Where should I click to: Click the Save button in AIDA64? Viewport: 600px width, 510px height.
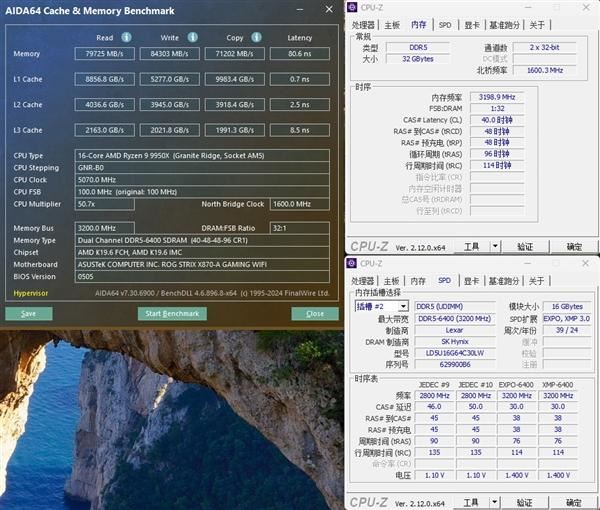tap(29, 313)
